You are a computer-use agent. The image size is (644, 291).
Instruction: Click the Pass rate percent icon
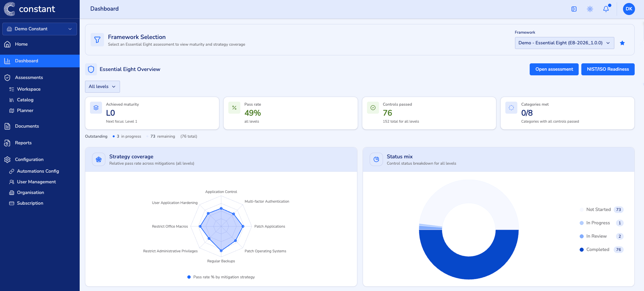[x=234, y=108]
